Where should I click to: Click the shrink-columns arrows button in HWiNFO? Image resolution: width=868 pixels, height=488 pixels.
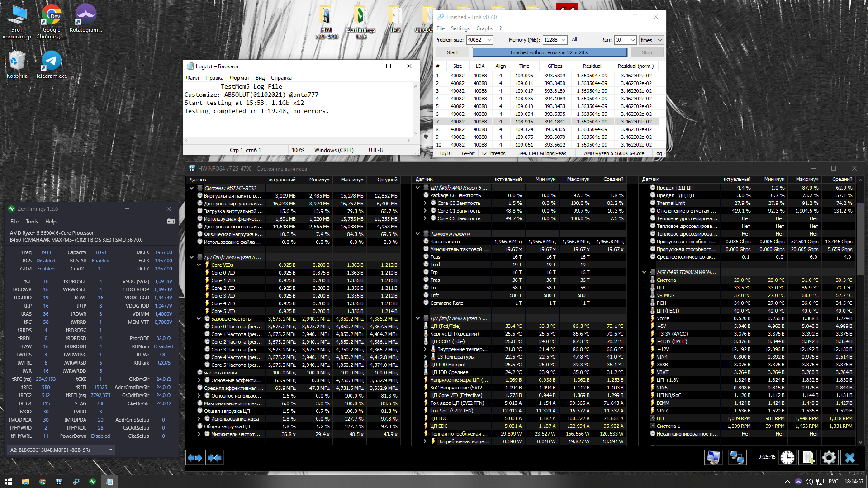(214, 458)
